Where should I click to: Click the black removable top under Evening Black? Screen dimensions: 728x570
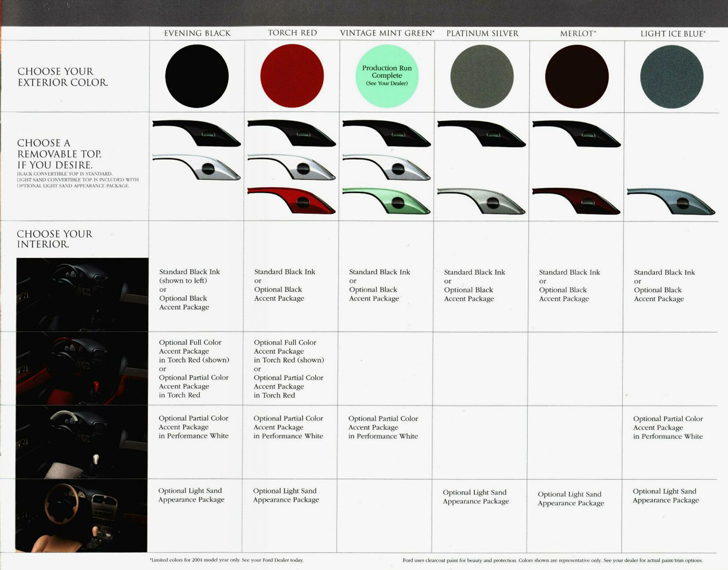pos(197,133)
